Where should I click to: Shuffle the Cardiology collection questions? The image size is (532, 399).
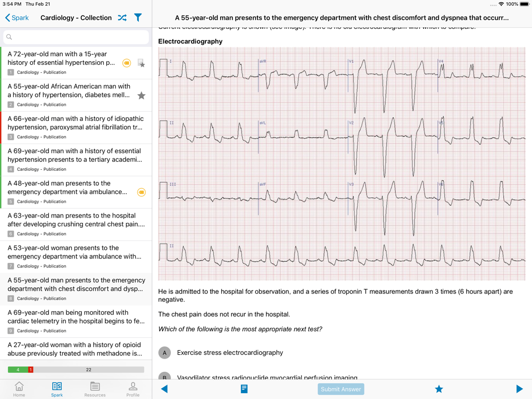pos(122,18)
